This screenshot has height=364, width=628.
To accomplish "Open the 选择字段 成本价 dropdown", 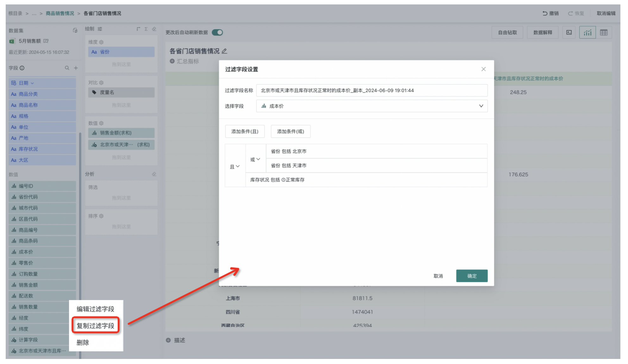I will pyautogui.click(x=372, y=106).
